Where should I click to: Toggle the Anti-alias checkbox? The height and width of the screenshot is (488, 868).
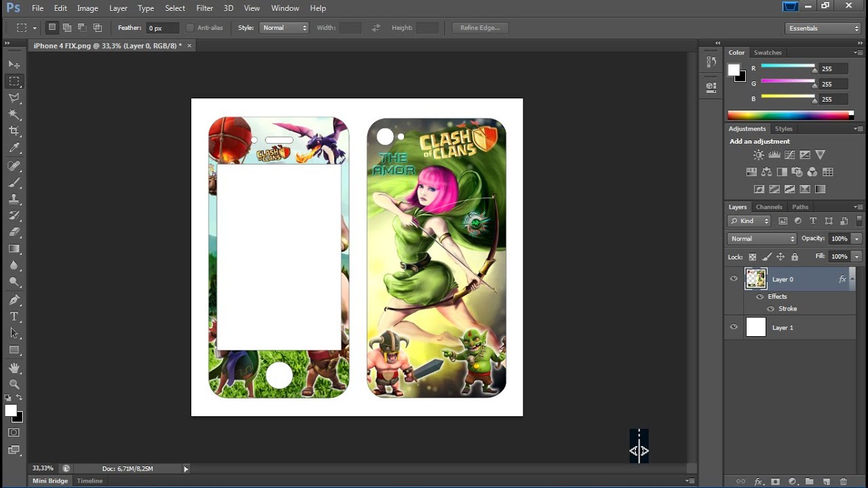[190, 28]
